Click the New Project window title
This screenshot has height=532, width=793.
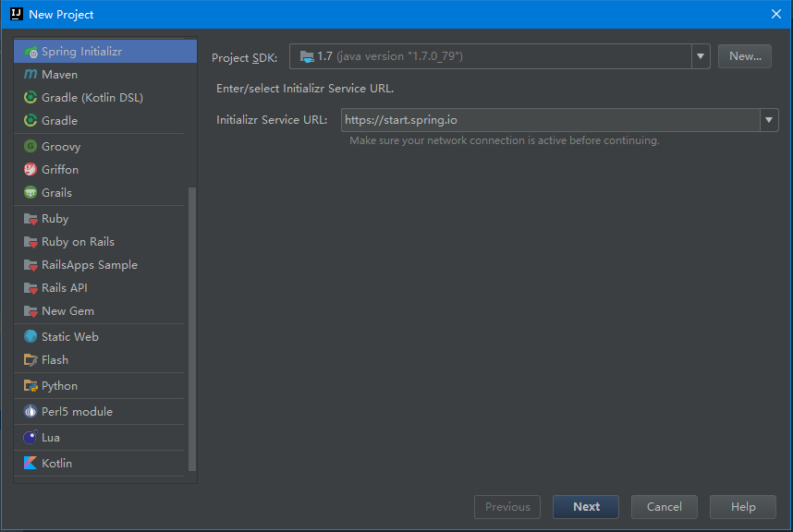click(x=61, y=15)
